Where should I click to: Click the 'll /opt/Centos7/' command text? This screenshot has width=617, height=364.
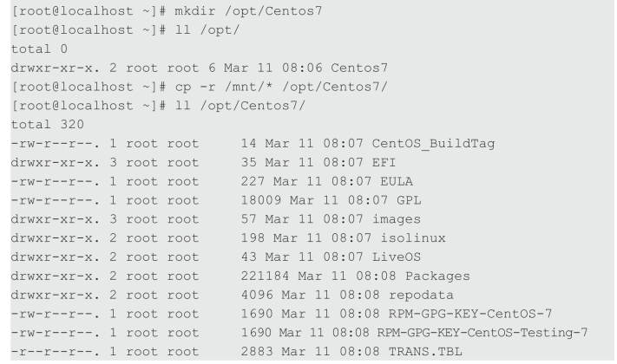pos(240,106)
